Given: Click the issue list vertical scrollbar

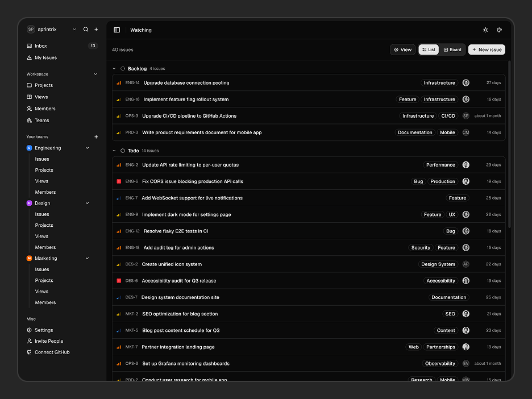Looking at the screenshot, I should click(x=509, y=144).
